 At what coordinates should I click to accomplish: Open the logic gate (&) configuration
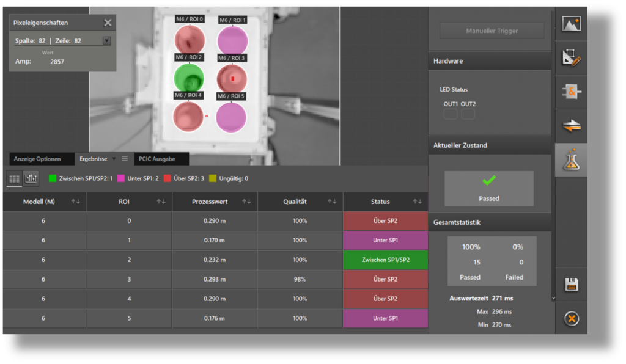click(x=571, y=92)
